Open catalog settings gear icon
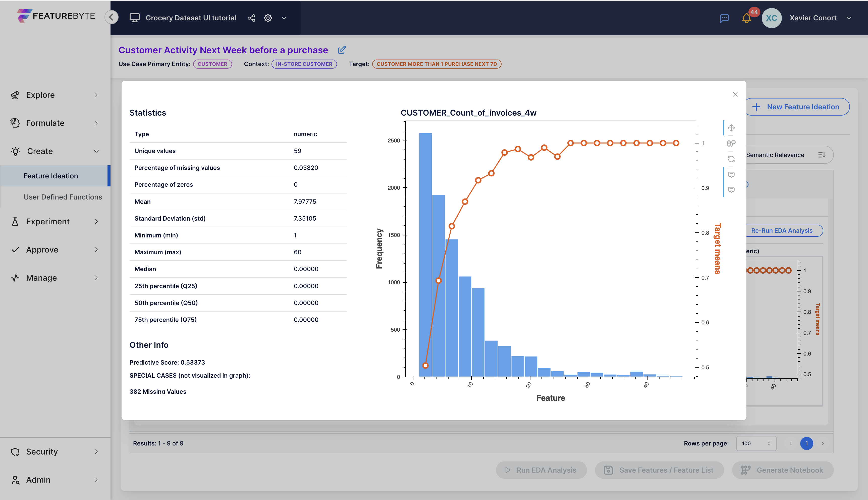Viewport: 868px width, 500px height. coord(268,18)
